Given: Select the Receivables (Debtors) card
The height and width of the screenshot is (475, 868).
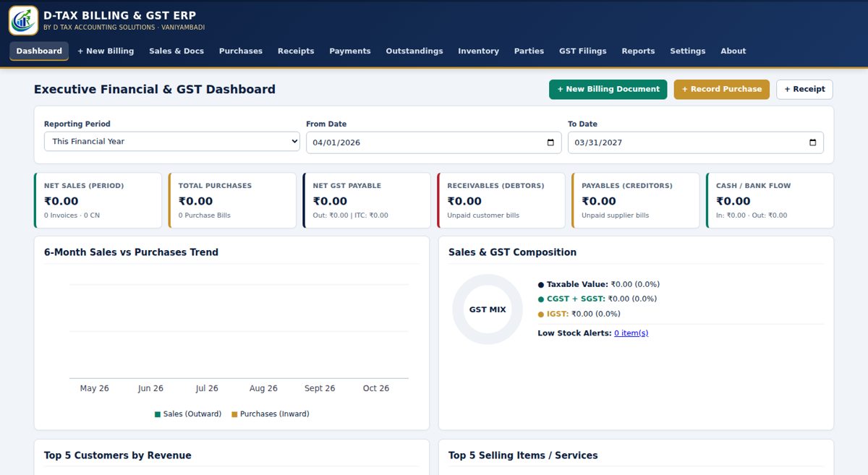Looking at the screenshot, I should (501, 200).
